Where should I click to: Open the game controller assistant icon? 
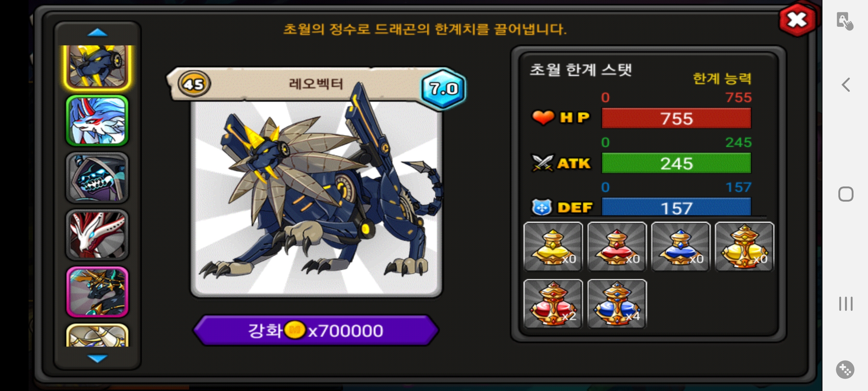tap(845, 370)
